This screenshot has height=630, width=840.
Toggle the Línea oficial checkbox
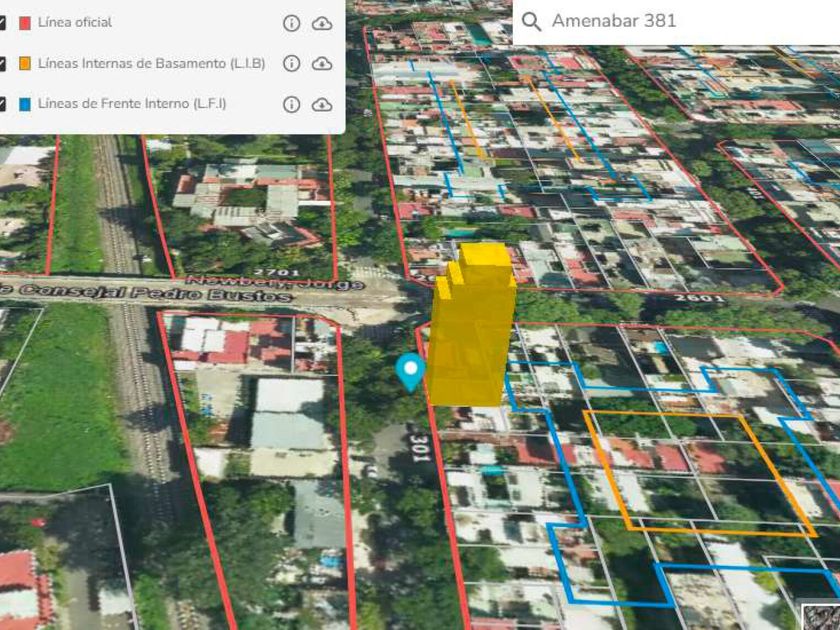click(2, 22)
